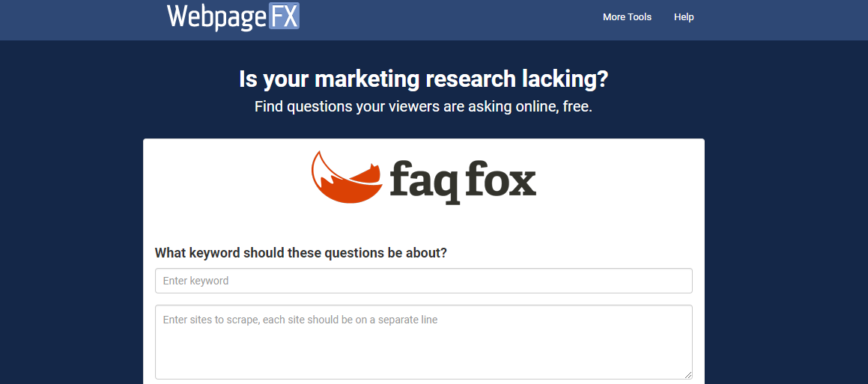This screenshot has height=384, width=868.
Task: Click the textarea resize grip icon
Action: pyautogui.click(x=688, y=374)
